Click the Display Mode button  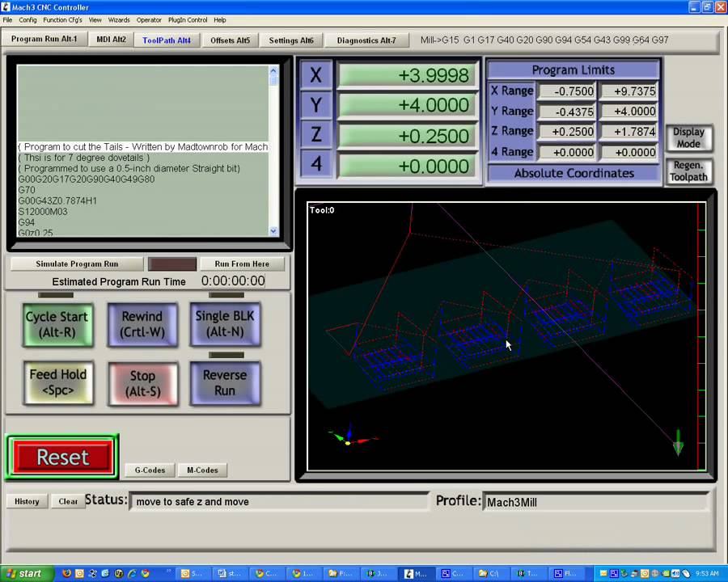(x=688, y=138)
